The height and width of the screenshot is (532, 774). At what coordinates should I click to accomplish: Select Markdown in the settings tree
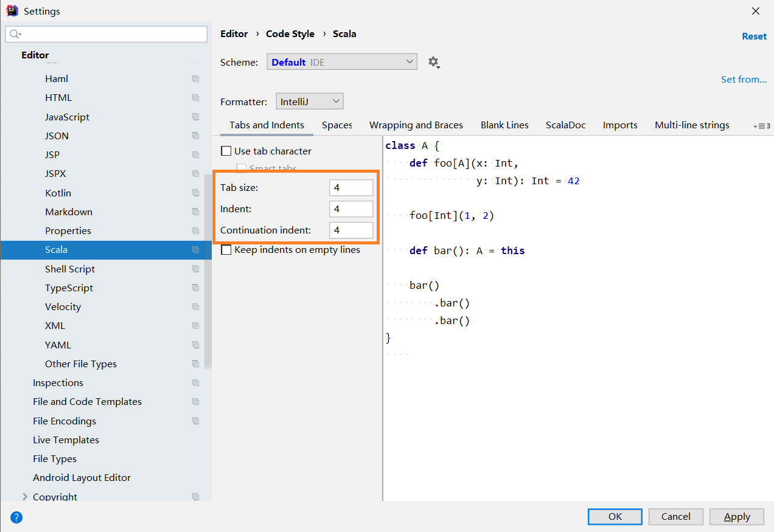click(69, 212)
